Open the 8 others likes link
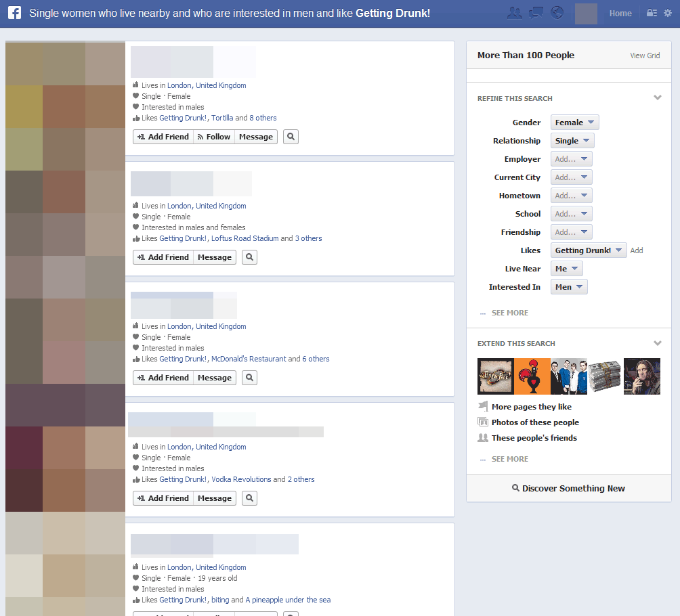 pyautogui.click(x=263, y=118)
